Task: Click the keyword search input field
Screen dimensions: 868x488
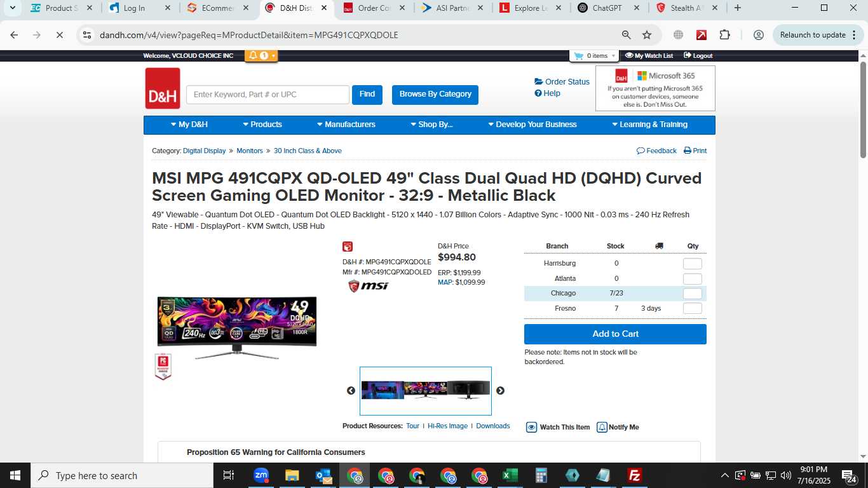Action: pyautogui.click(x=268, y=95)
